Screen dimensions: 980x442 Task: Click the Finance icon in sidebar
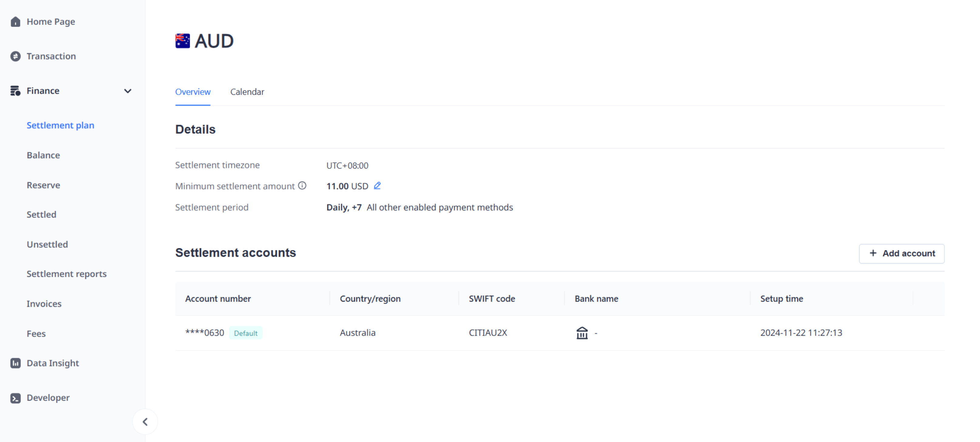15,90
